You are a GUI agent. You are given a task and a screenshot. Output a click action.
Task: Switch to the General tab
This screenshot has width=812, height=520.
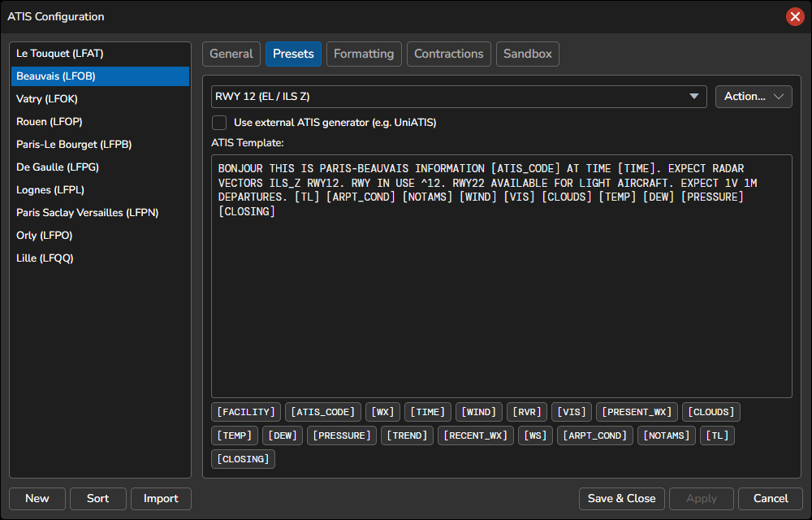pos(231,54)
